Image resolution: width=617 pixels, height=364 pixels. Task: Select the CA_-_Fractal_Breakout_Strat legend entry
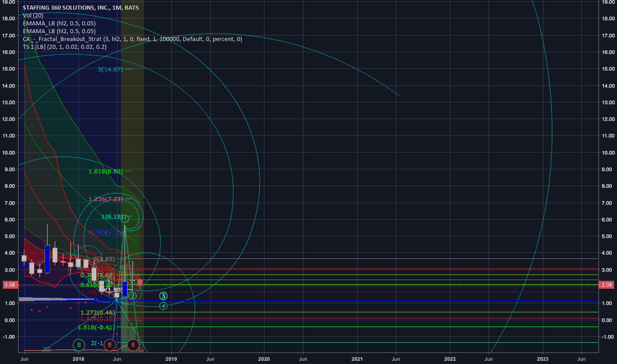(x=132, y=39)
